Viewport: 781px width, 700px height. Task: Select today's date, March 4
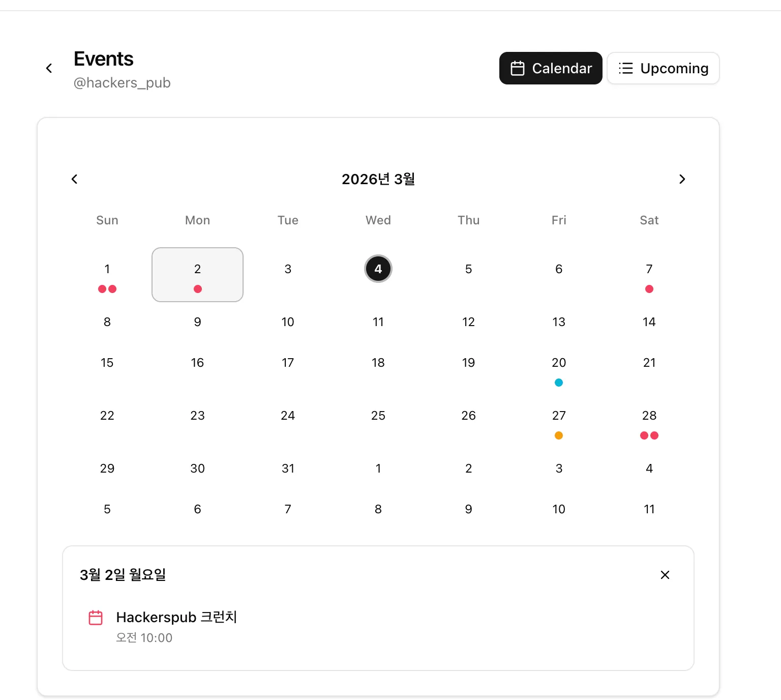(378, 269)
